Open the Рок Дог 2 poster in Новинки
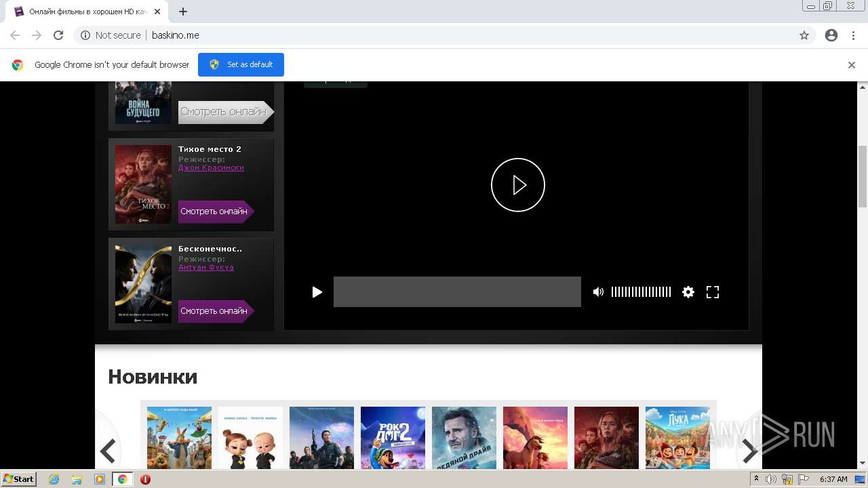 [x=393, y=437]
